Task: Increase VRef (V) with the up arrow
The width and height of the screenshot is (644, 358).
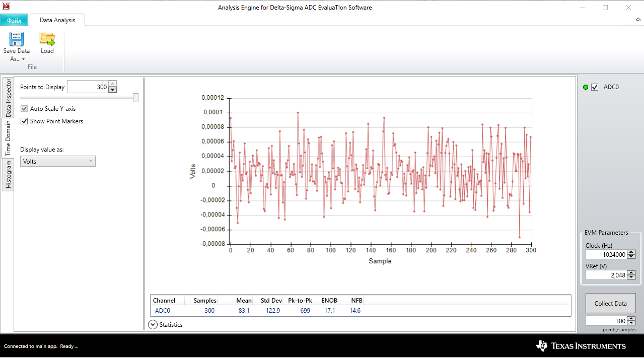Action: [631, 273]
